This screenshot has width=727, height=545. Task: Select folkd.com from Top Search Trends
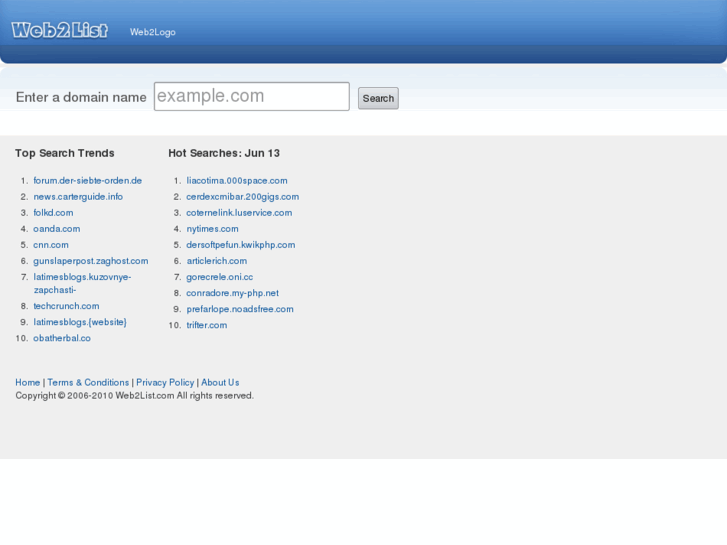(53, 212)
